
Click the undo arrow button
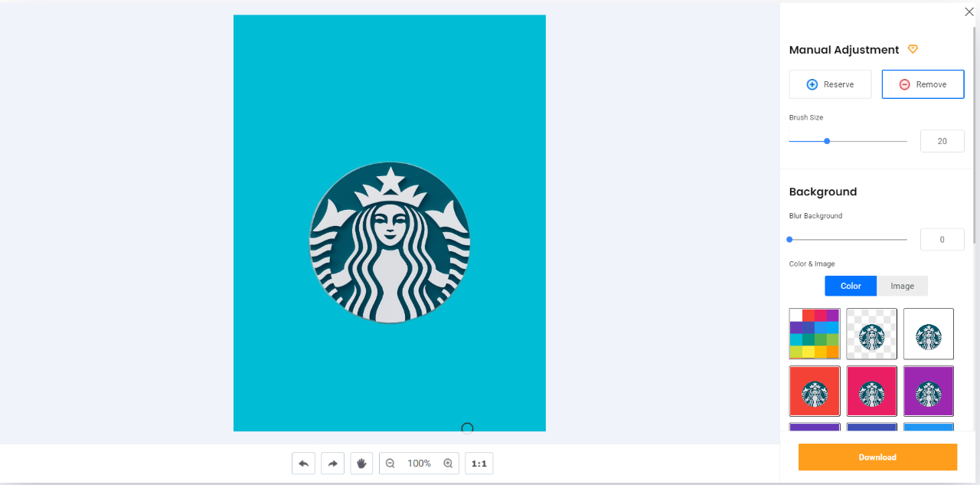tap(303, 464)
